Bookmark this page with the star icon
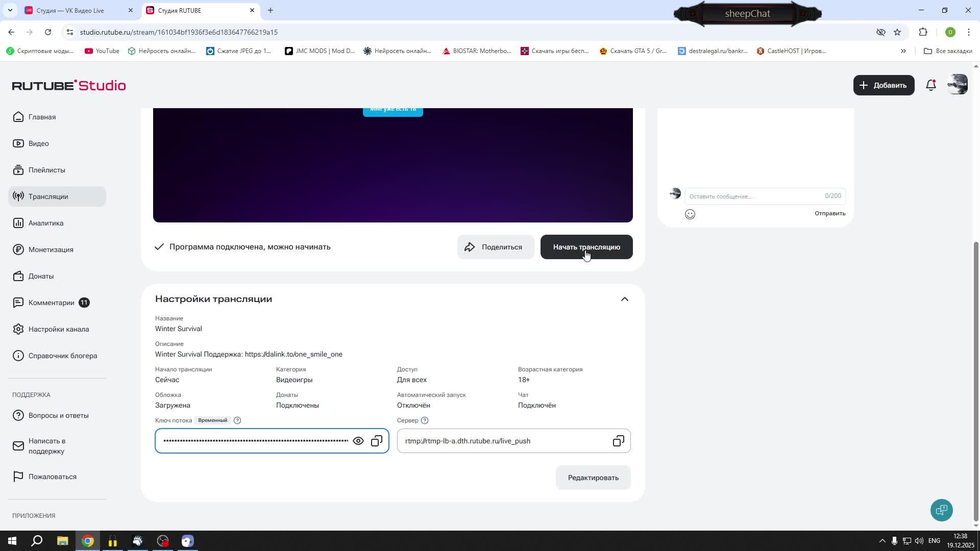The height and width of the screenshot is (551, 980). (x=897, y=32)
